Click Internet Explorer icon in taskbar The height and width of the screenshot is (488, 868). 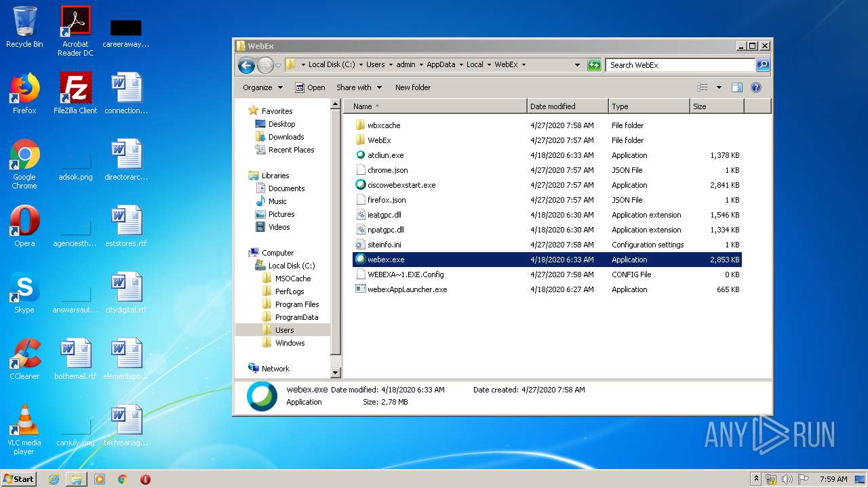tap(54, 479)
